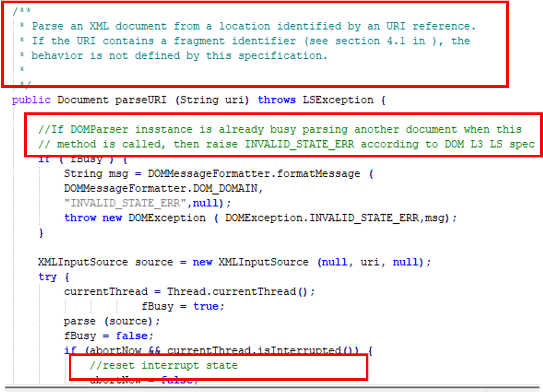Click the 'fBusy = true' assignment

click(x=183, y=306)
